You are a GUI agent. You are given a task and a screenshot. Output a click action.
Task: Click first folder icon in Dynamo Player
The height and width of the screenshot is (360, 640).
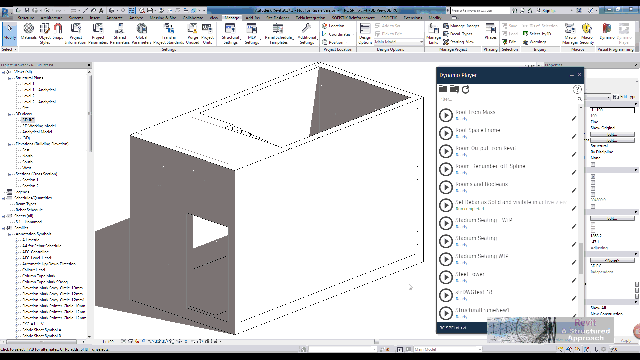[443, 89]
